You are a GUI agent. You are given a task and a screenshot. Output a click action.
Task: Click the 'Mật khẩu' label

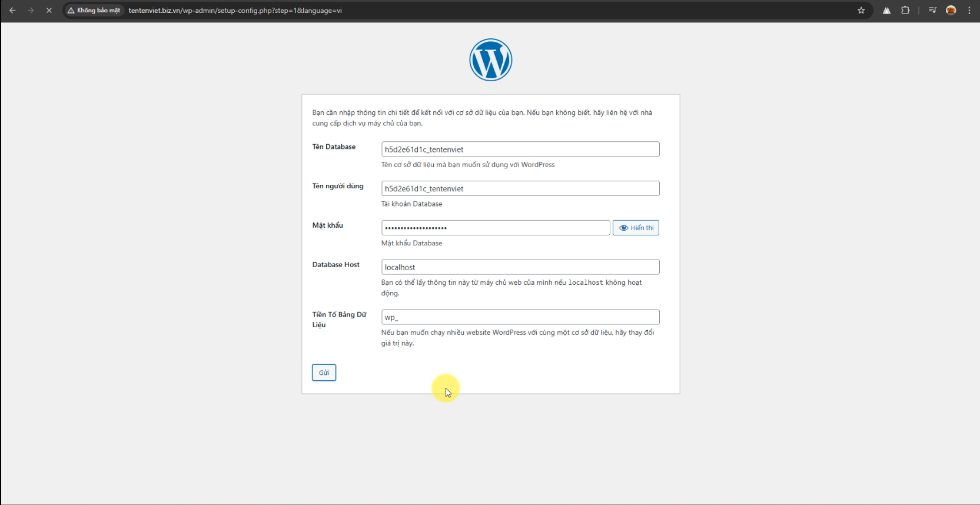point(327,225)
